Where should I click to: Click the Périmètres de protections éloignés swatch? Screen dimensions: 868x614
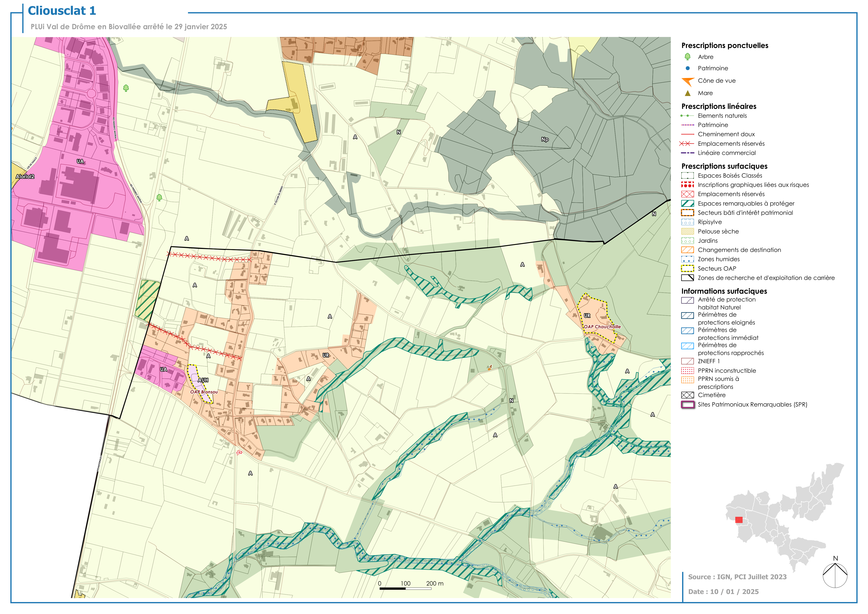(x=687, y=315)
